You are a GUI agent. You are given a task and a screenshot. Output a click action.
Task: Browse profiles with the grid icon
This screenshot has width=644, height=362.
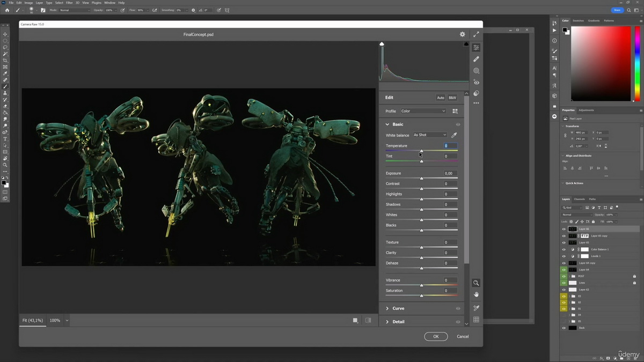click(x=455, y=111)
